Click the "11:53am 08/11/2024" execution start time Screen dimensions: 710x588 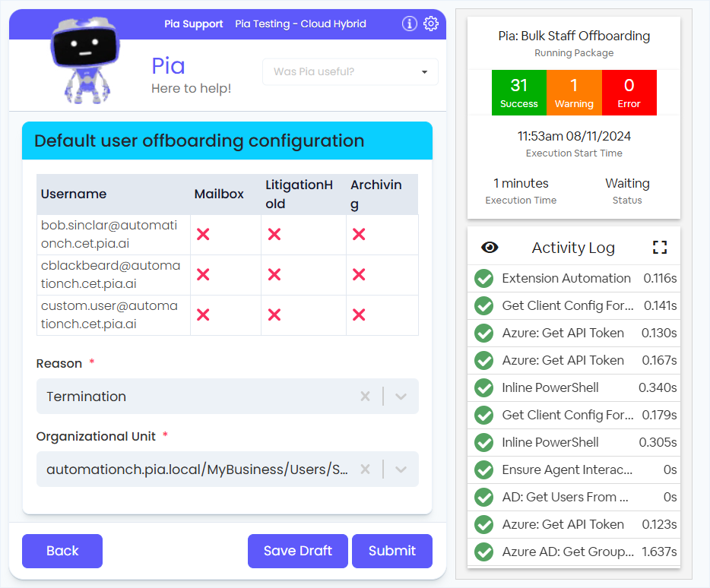[574, 136]
